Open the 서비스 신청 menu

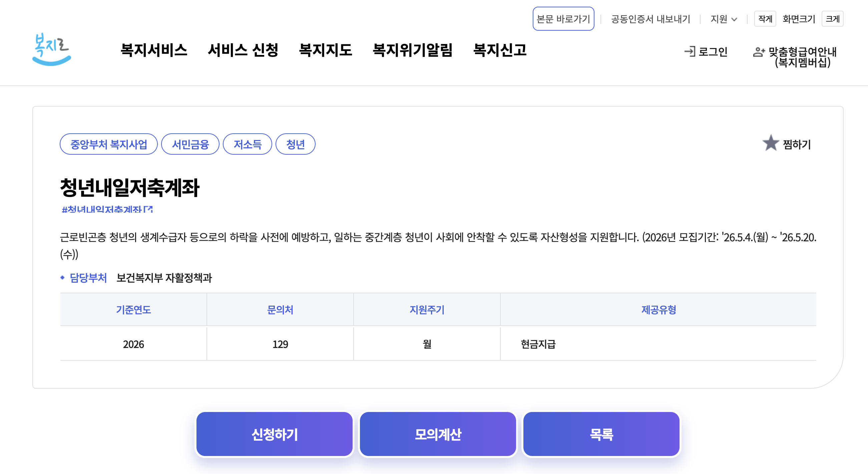click(243, 50)
